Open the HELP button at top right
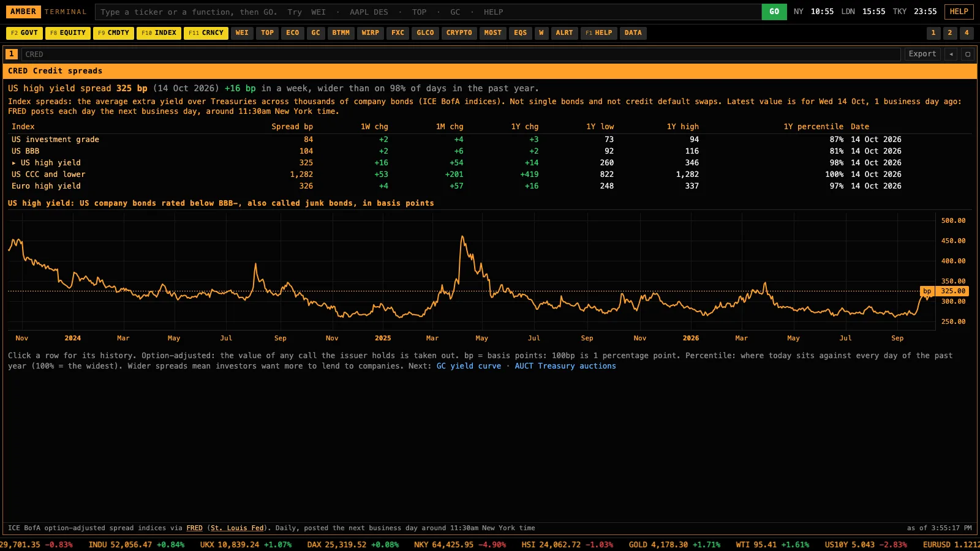Image resolution: width=980 pixels, height=551 pixels. click(x=959, y=12)
